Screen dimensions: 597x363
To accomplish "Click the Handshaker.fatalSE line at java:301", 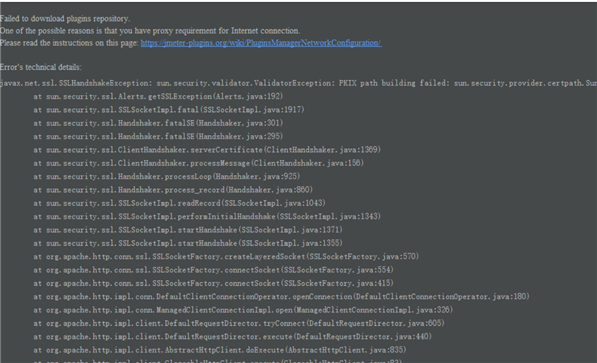I will tap(158, 123).
